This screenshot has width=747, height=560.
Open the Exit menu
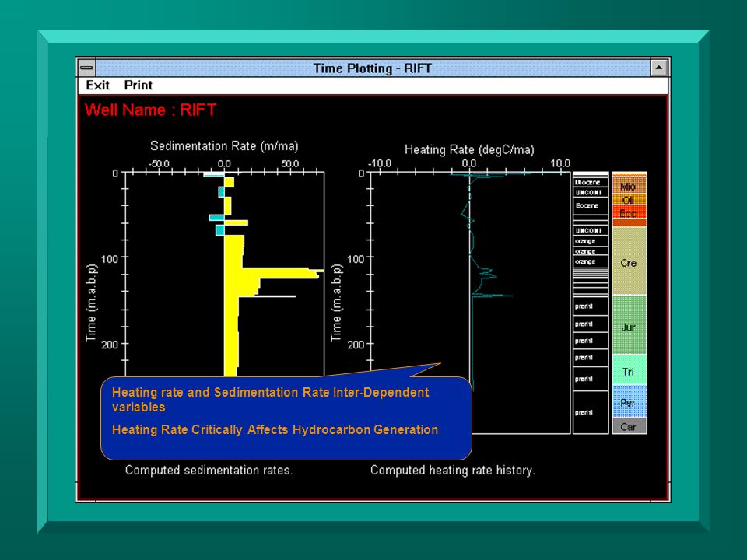click(x=98, y=86)
